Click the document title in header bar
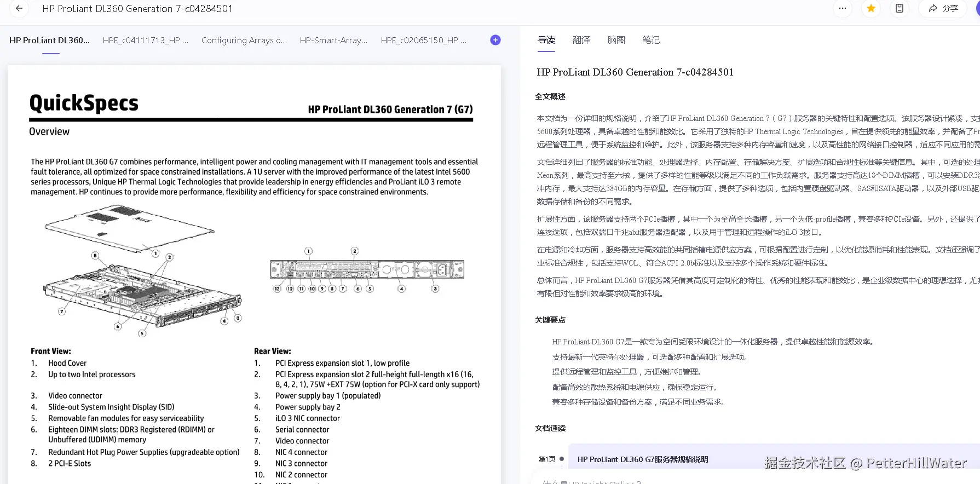 coord(137,9)
